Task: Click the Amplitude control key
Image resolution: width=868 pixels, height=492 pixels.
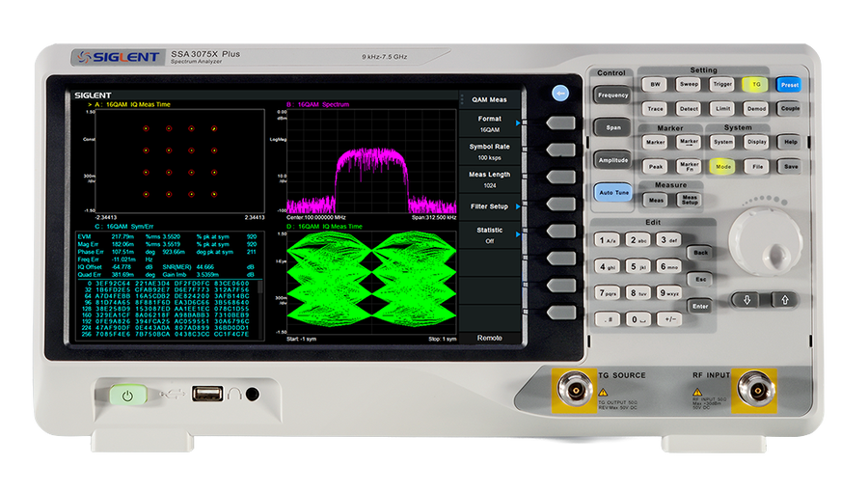Action: 612,160
